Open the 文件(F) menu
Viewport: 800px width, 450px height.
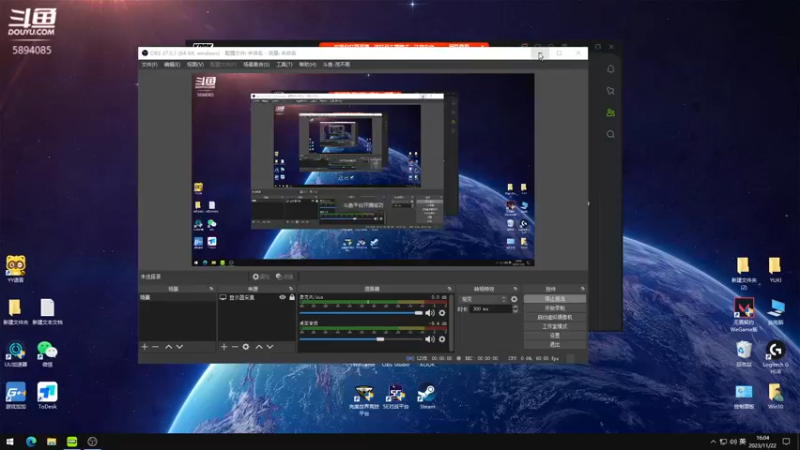(149, 65)
